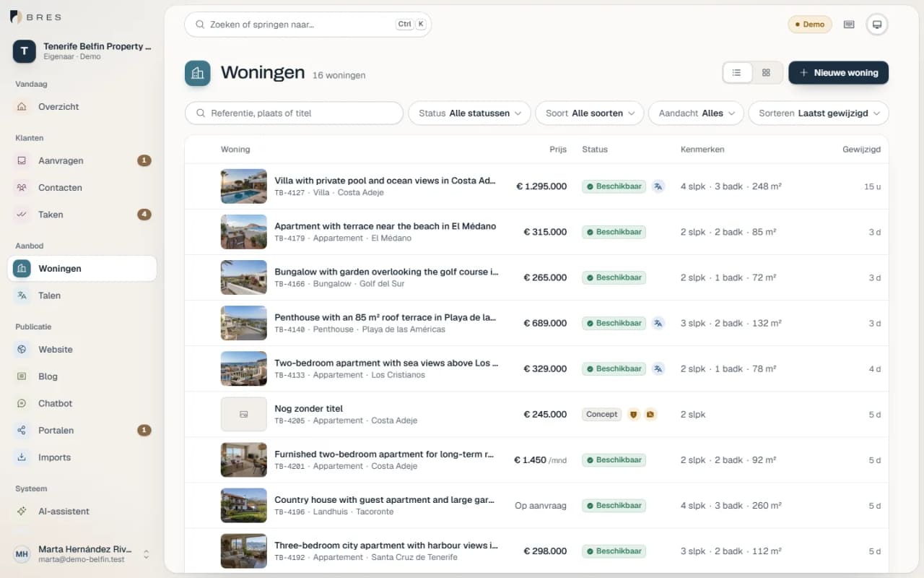This screenshot has width=924, height=578.
Task: Open the 'Three-bedroom city apartment' listing title
Action: tap(386, 545)
